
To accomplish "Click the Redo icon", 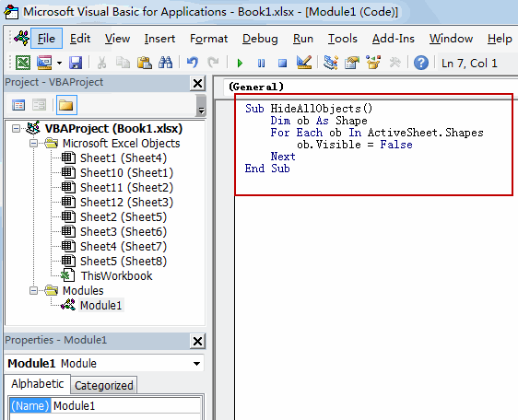I will coord(213,63).
